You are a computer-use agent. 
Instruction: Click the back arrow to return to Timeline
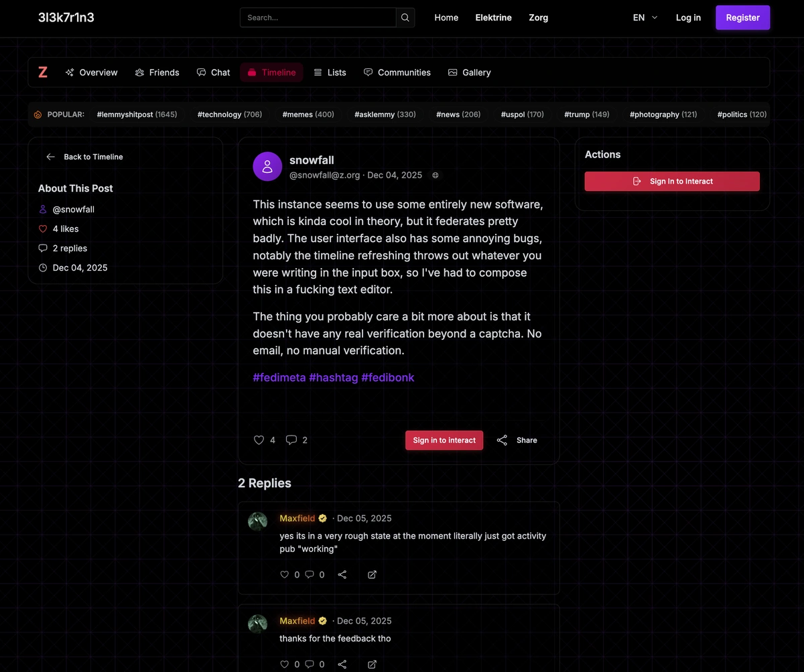50,156
